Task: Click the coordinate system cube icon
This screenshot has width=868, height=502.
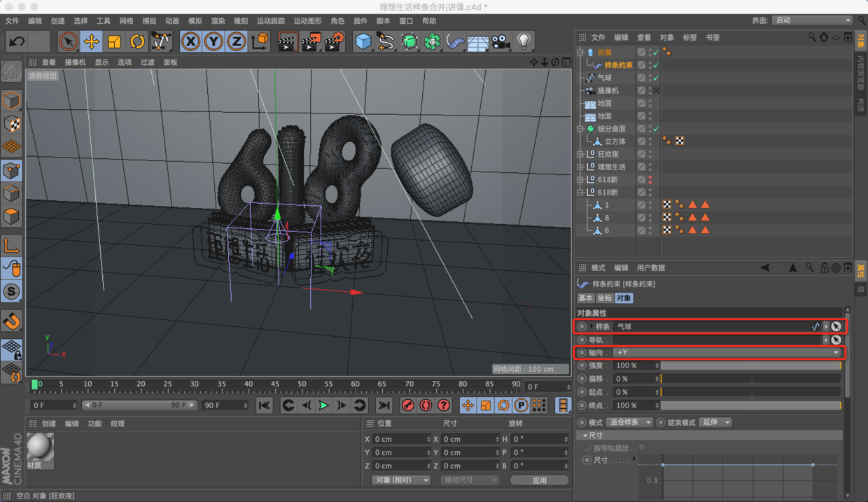Action: (260, 41)
